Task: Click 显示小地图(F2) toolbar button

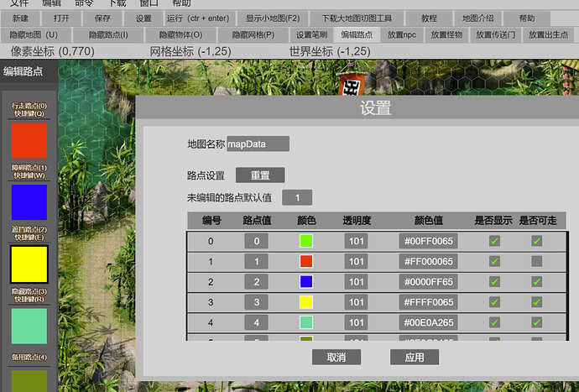Action: pyautogui.click(x=273, y=18)
